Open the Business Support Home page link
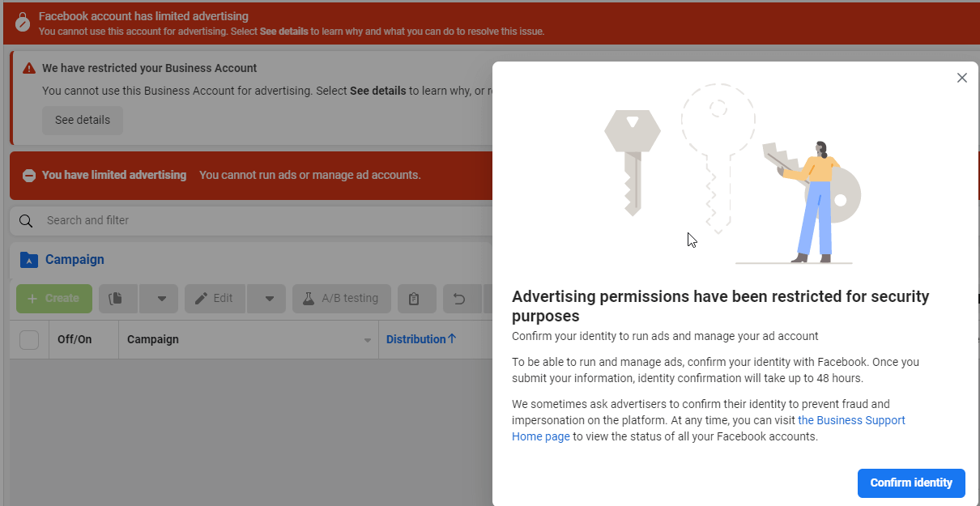The image size is (980, 506). click(x=851, y=420)
